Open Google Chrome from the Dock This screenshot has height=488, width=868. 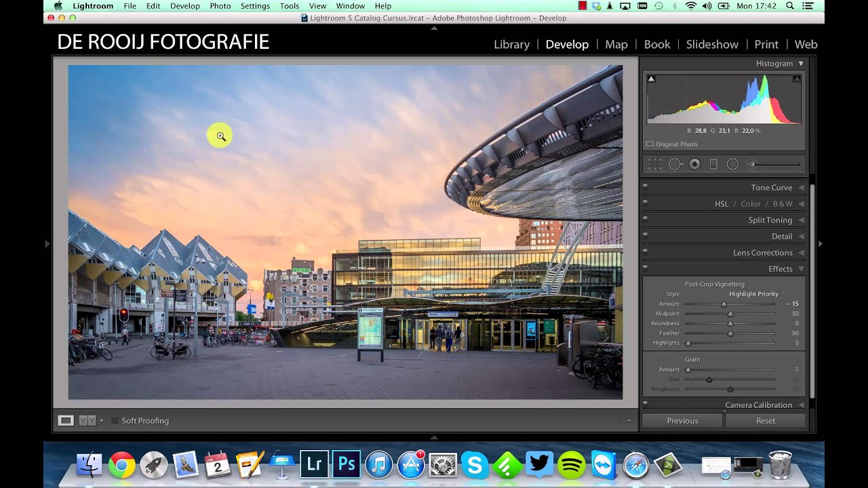122,465
